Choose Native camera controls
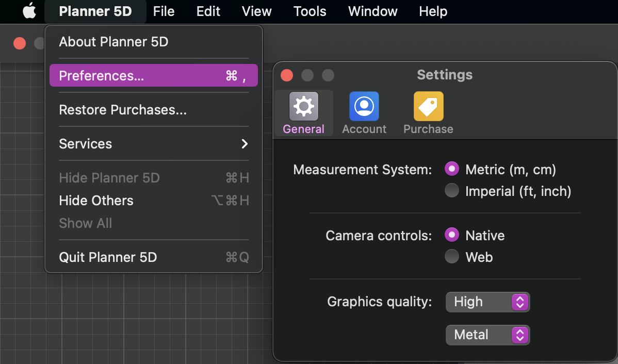Image resolution: width=618 pixels, height=364 pixels. 452,235
